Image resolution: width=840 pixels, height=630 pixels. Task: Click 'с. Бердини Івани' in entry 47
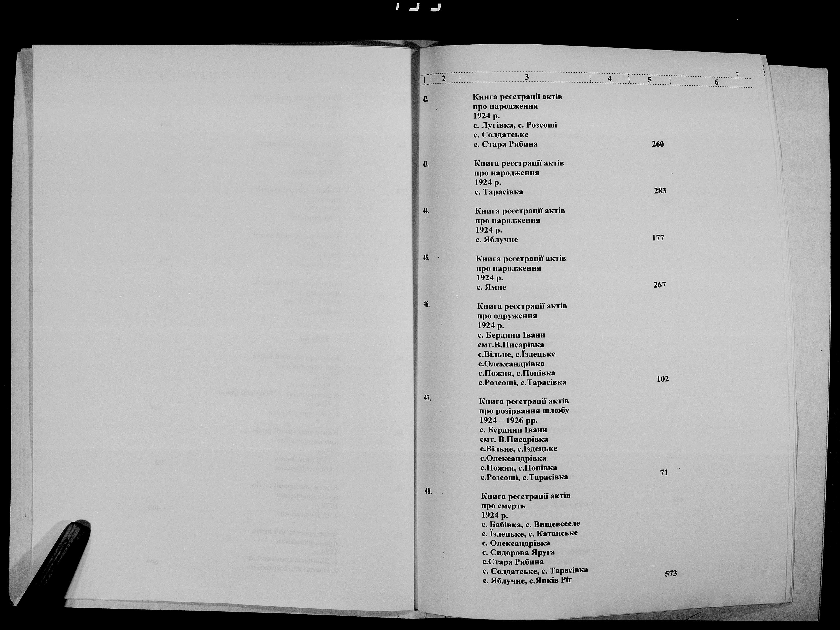tap(513, 430)
